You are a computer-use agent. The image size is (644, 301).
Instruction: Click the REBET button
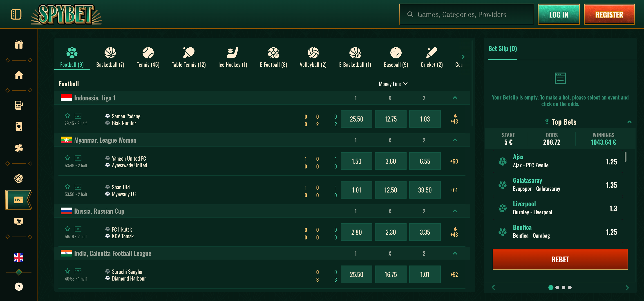coord(560,259)
